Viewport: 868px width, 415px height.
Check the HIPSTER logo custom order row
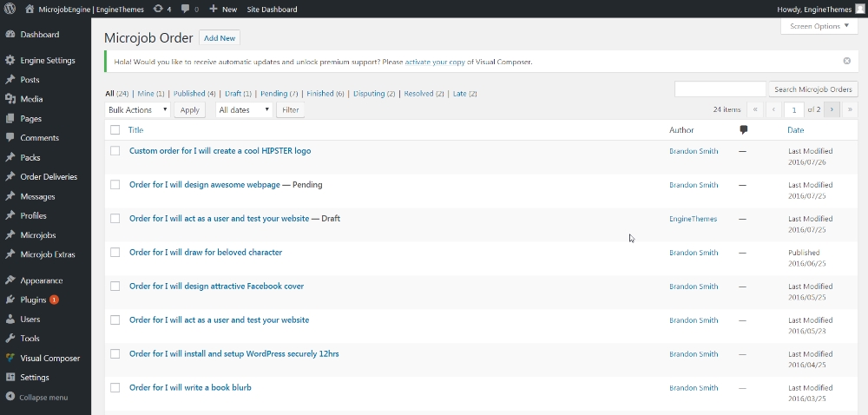click(x=115, y=151)
